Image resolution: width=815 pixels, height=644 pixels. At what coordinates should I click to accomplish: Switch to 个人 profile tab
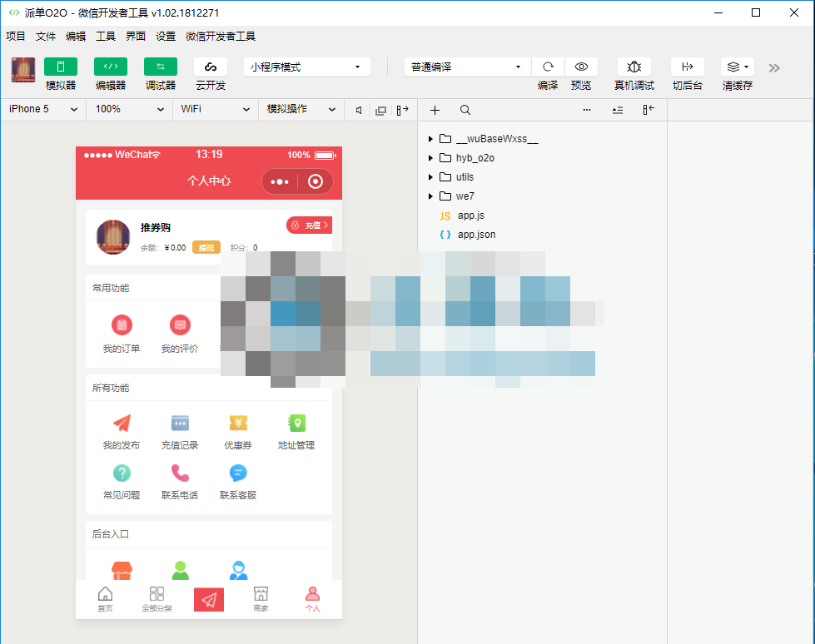pos(312,599)
